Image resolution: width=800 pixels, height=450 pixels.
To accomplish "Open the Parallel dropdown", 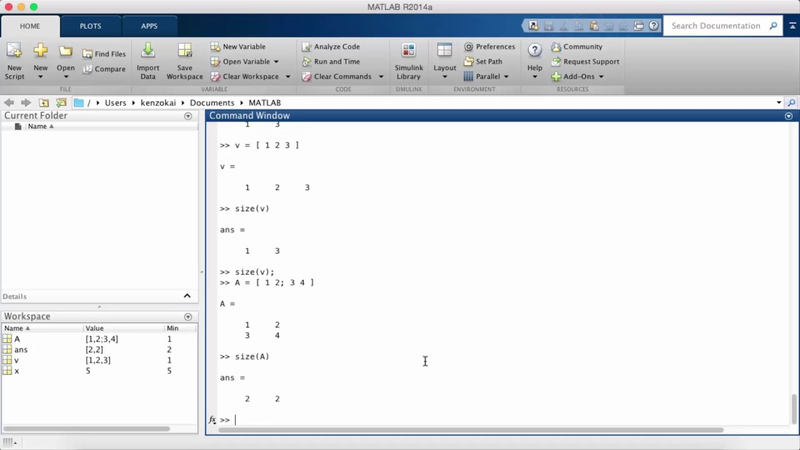I will (506, 77).
